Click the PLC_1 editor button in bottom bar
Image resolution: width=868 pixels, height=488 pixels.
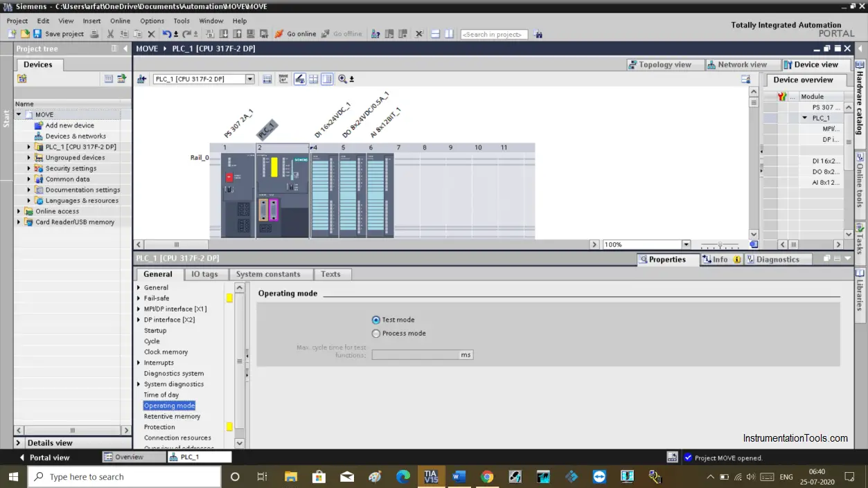pyautogui.click(x=200, y=458)
